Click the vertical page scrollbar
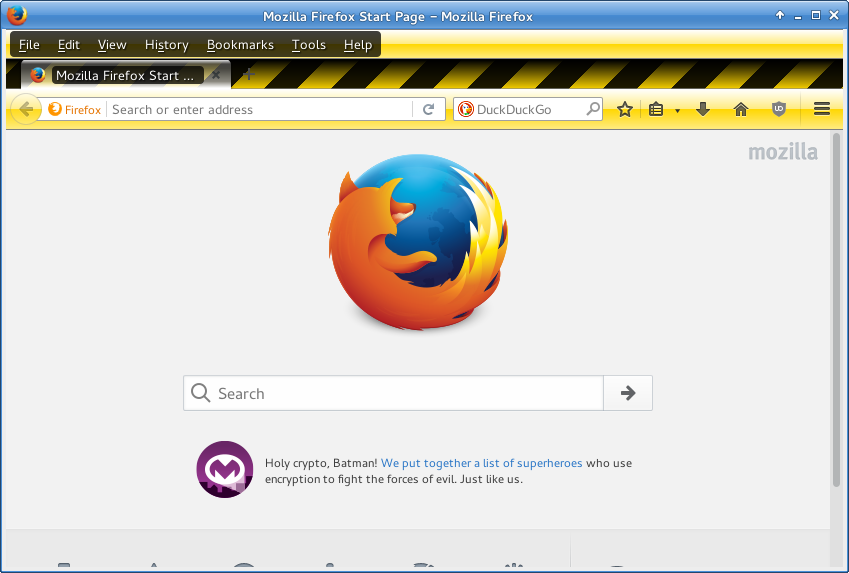Screen dimensions: 849x573 pos(837,310)
